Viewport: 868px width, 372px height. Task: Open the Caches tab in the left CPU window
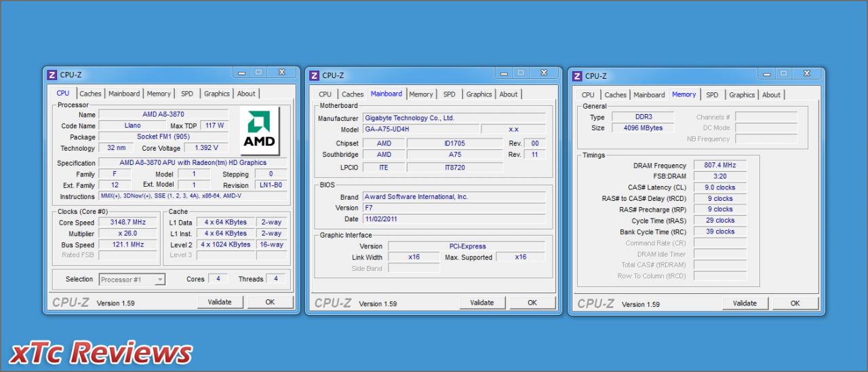tap(90, 94)
